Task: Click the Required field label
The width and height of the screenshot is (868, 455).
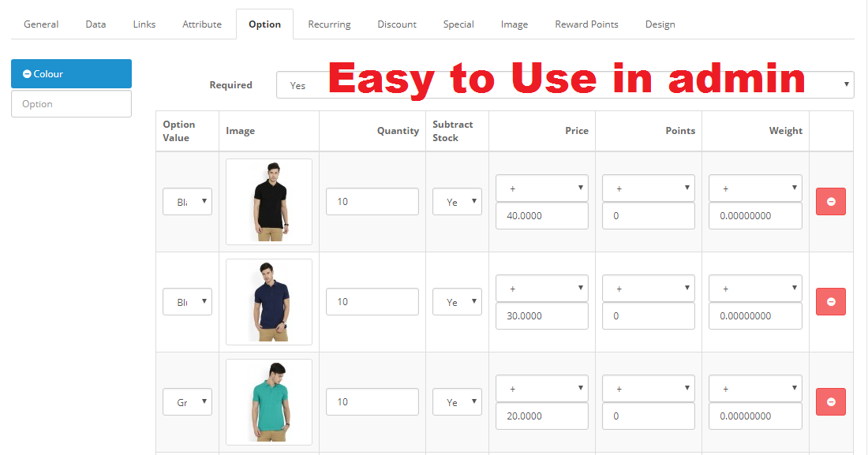Action: pyautogui.click(x=231, y=84)
